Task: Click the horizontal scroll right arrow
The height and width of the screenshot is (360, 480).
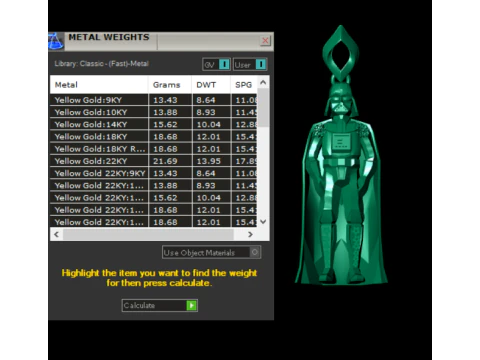Action: coord(250,234)
